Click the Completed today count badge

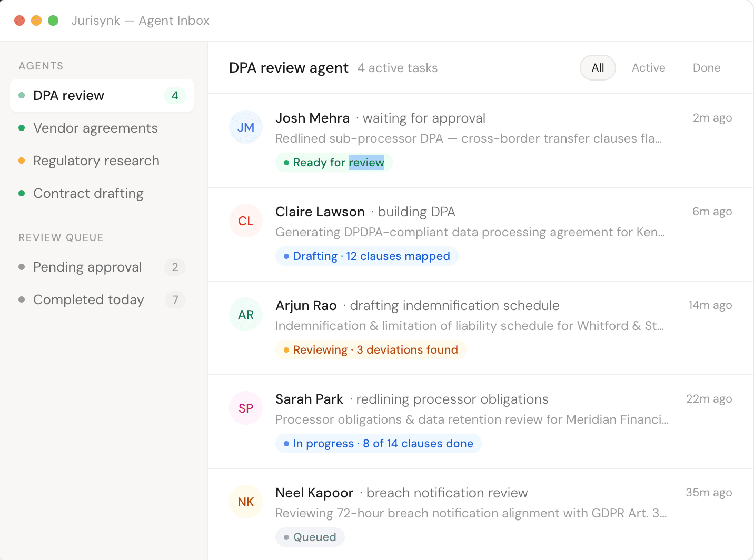tap(175, 300)
